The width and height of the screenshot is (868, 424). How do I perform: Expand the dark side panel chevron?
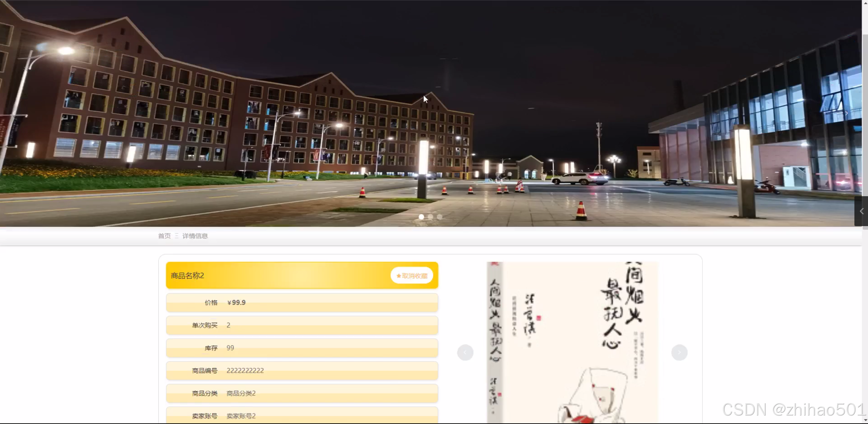pos(861,211)
